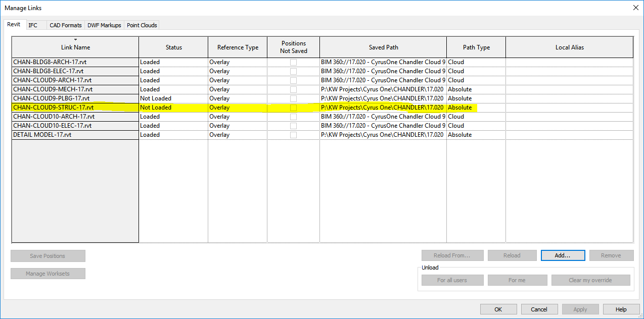Click Not Loaded status of CHAN-CLOUD9-PLBG-17.rvt
644x319 pixels.
coord(173,98)
